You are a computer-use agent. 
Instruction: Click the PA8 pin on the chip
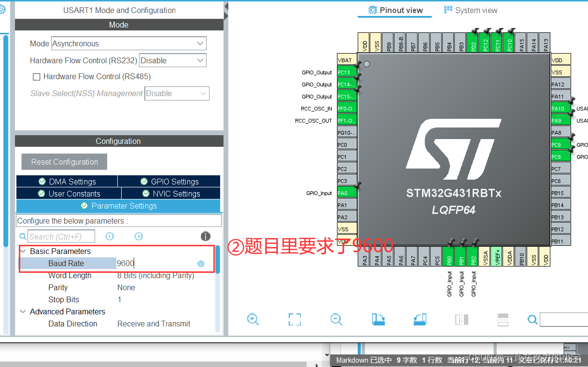561,133
